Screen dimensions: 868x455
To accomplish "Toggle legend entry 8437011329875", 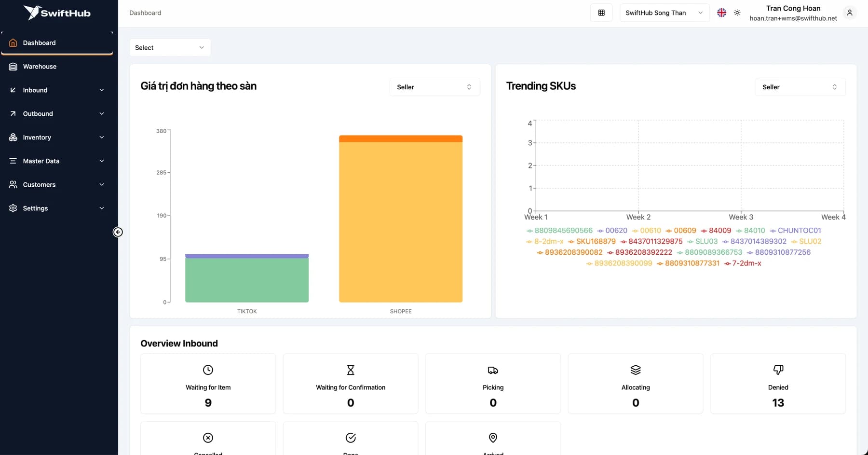I will pos(651,241).
